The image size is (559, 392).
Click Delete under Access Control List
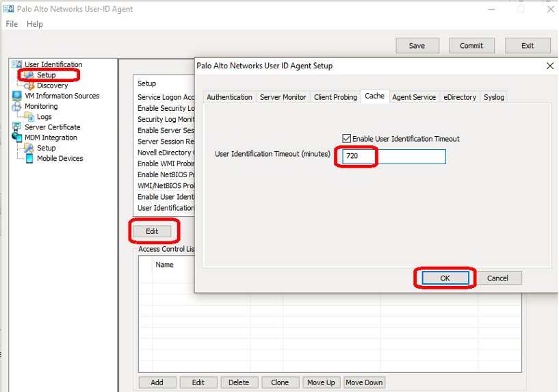239,382
